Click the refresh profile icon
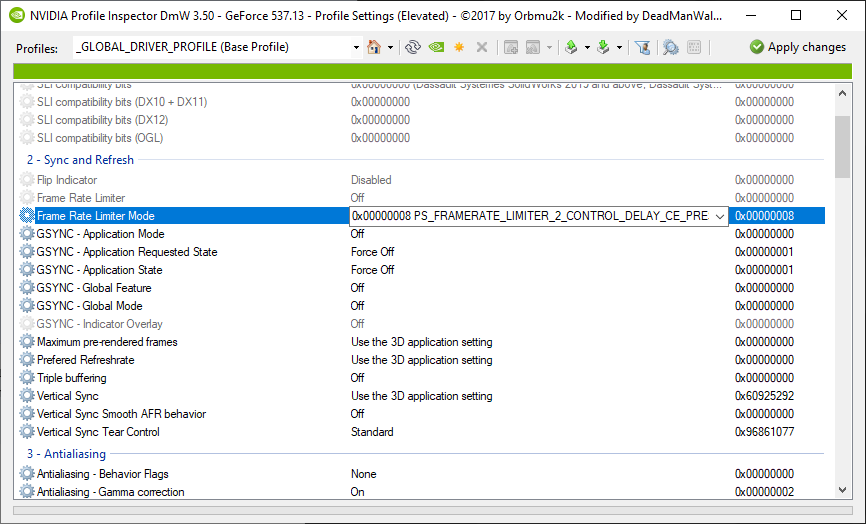This screenshot has height=524, width=866. (x=412, y=47)
